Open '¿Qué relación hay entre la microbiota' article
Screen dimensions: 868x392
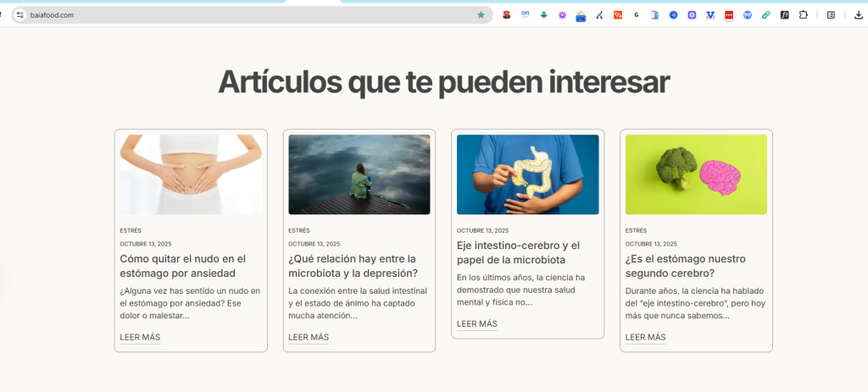(x=353, y=266)
